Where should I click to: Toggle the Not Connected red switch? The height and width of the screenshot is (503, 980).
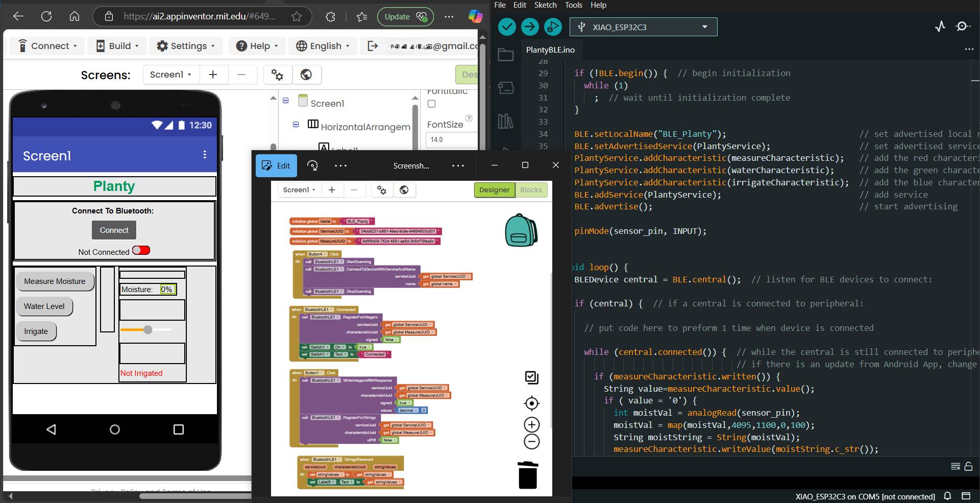coord(141,250)
